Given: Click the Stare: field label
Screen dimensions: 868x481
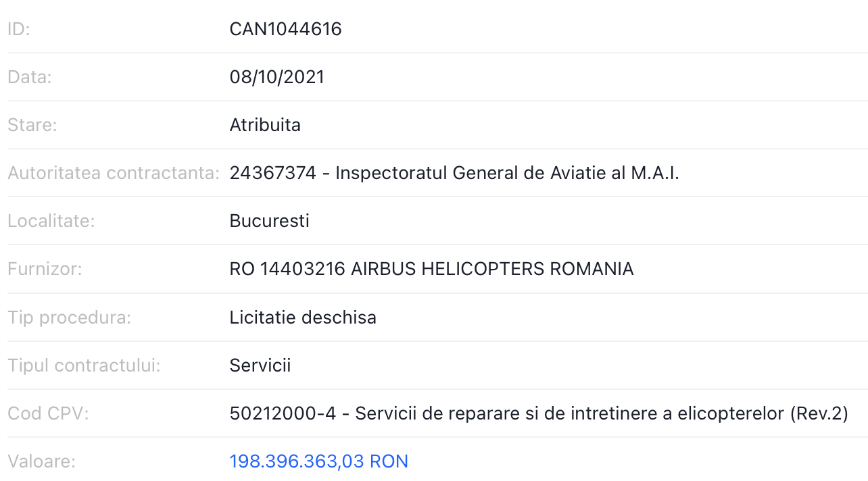Looking at the screenshot, I should click(x=32, y=125).
